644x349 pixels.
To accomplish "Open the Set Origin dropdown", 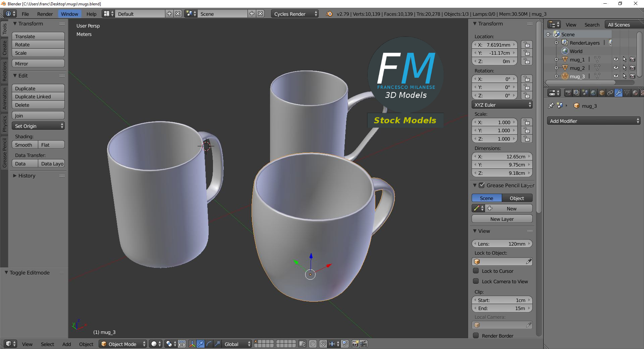I will [38, 126].
